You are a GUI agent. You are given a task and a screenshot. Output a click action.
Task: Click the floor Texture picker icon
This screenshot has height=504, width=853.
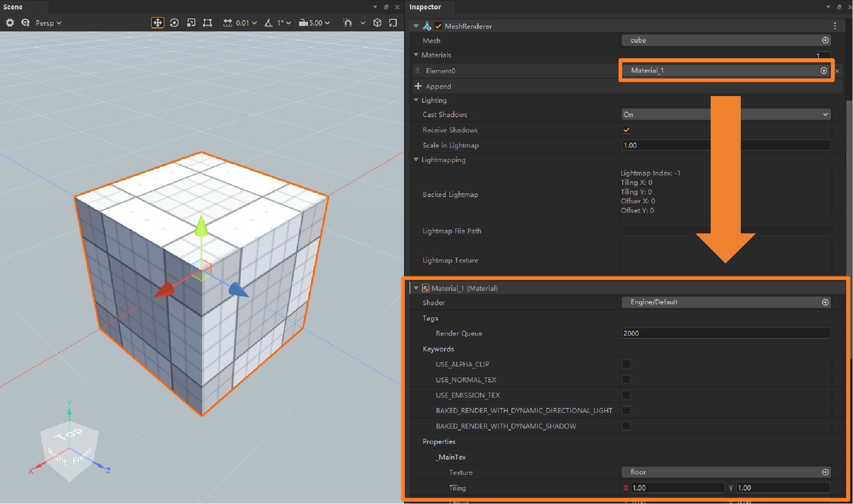tap(826, 472)
